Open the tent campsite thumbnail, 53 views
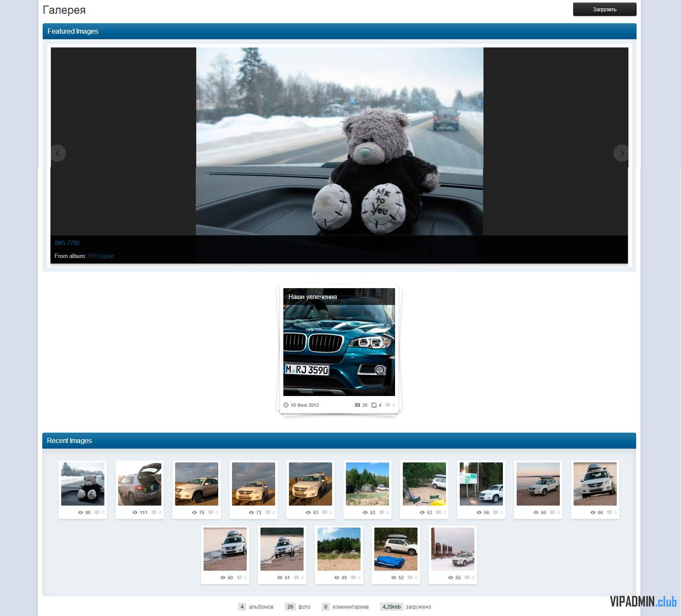 point(367,484)
